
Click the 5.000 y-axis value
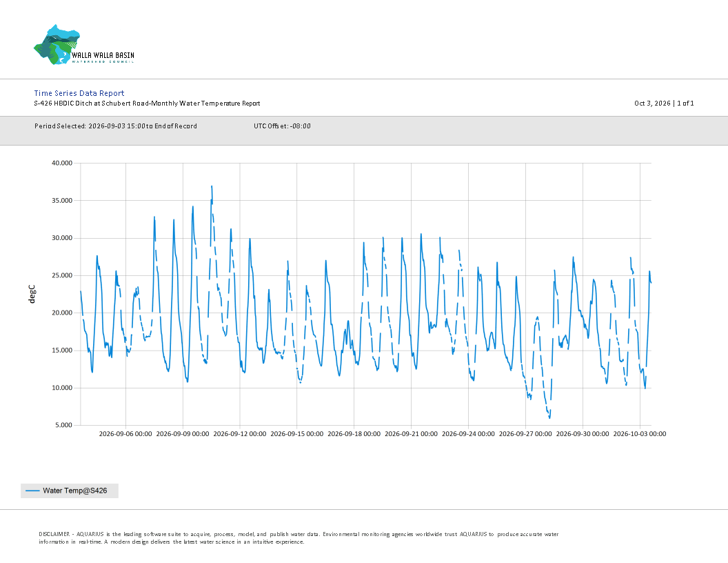pyautogui.click(x=63, y=425)
